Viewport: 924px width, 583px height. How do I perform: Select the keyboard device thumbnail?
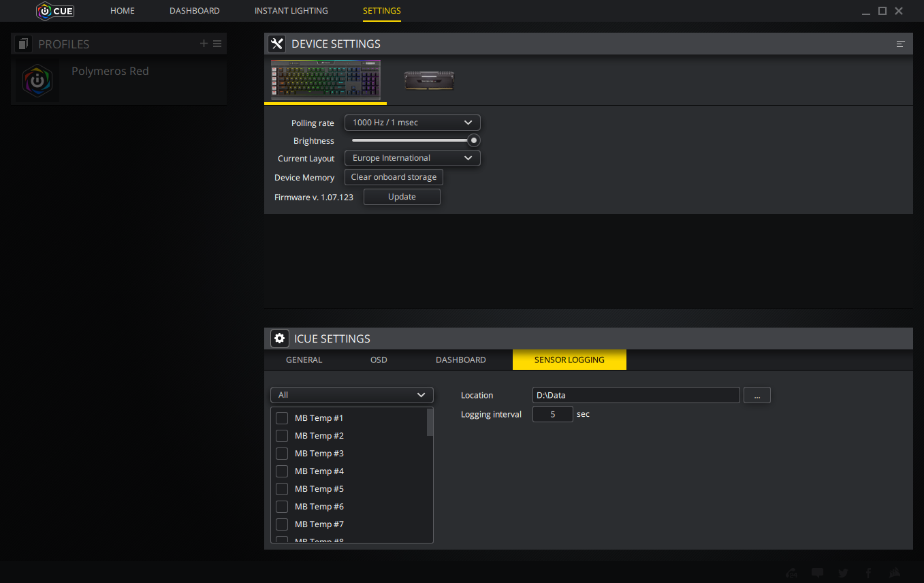[x=325, y=80]
